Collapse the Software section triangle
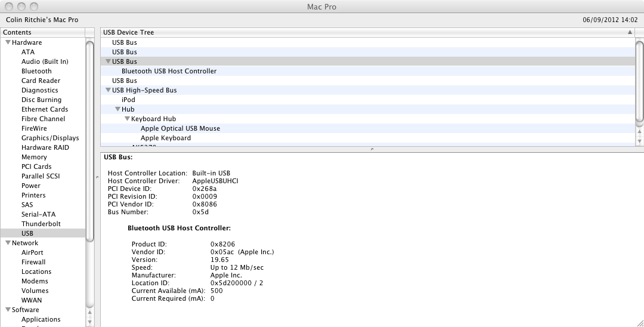 point(8,310)
